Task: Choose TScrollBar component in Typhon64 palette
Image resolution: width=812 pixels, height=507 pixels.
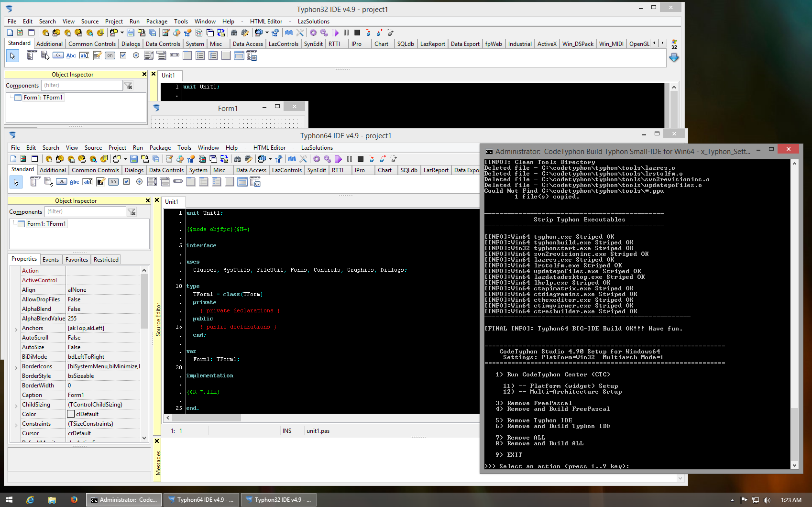Action: coord(178,182)
